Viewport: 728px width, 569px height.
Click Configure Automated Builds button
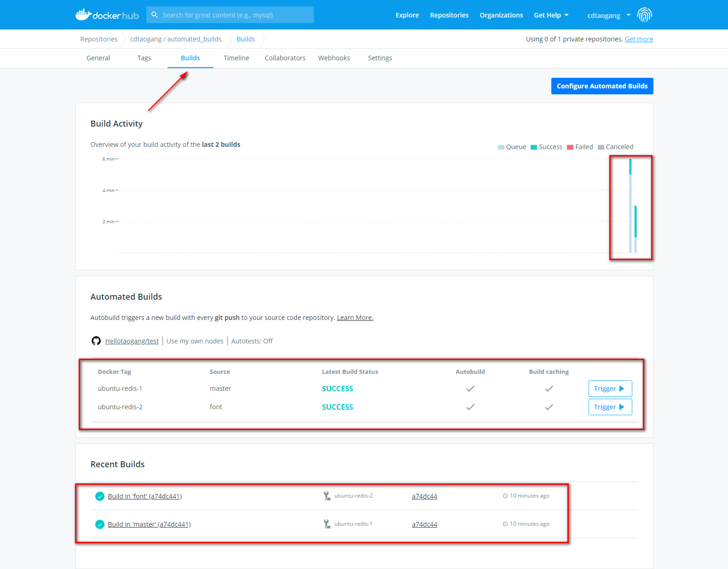coord(602,86)
